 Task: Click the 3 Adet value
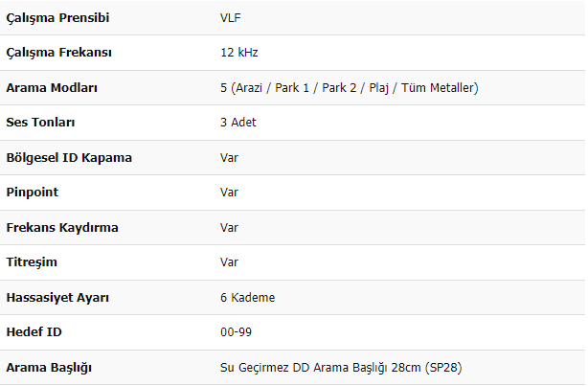click(238, 123)
